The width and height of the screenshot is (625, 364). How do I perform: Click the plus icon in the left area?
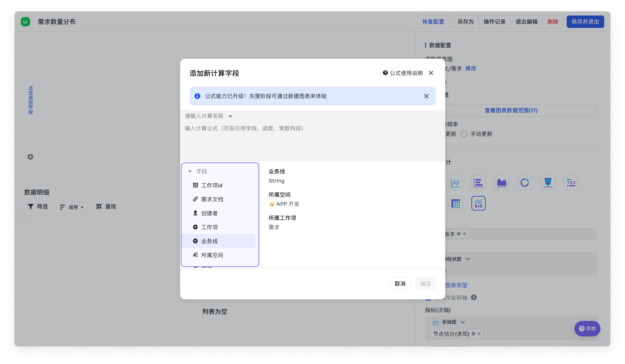30,157
